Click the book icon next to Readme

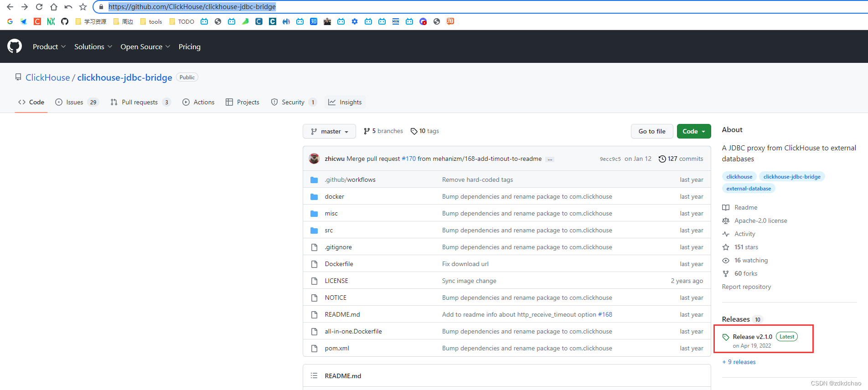click(726, 207)
